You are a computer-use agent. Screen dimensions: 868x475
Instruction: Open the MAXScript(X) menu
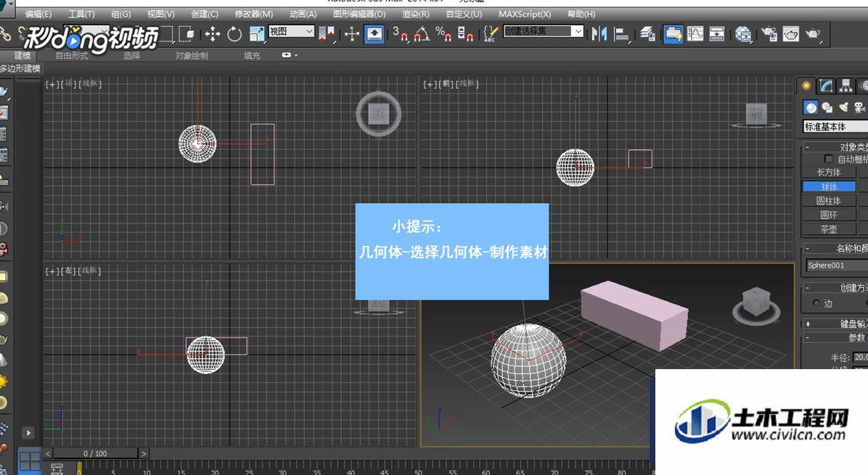click(525, 14)
